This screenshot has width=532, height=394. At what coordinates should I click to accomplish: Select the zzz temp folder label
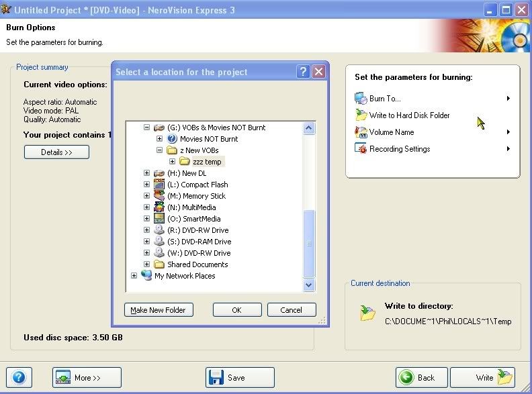207,162
